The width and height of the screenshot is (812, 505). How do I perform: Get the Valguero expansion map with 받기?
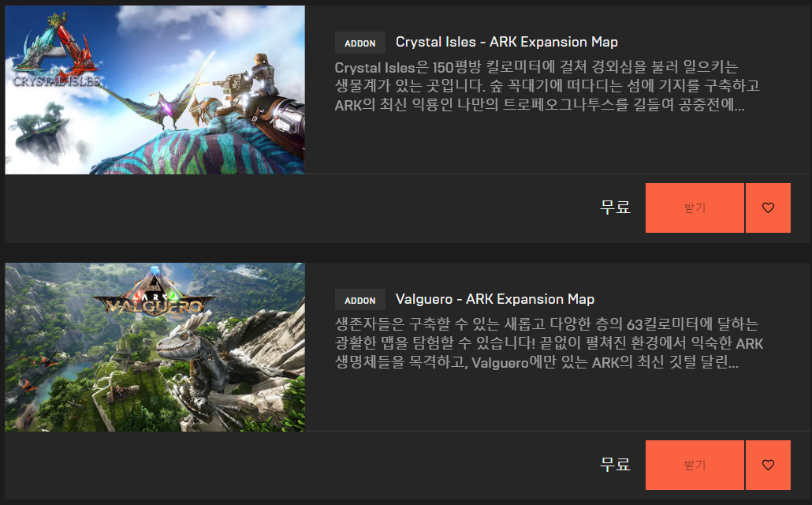point(695,465)
